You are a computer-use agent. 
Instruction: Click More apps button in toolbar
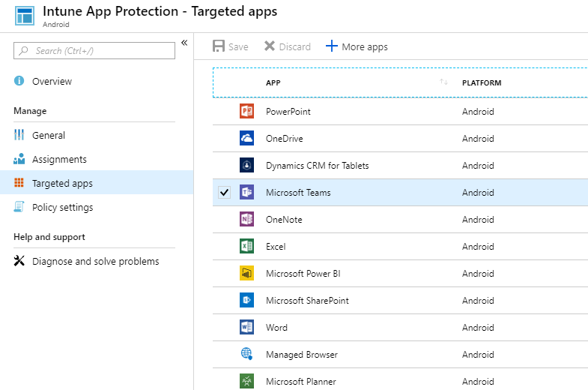coord(357,46)
